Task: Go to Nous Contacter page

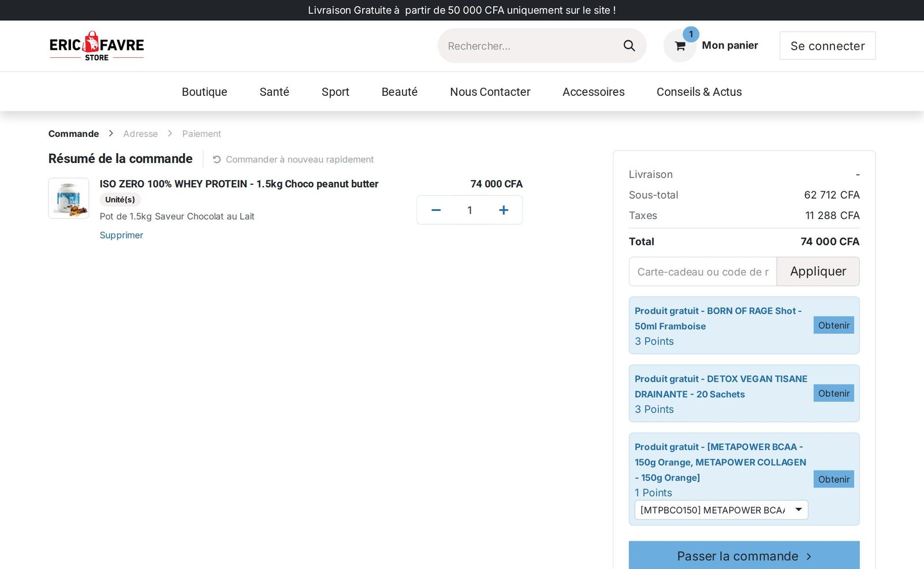Action: click(x=490, y=92)
